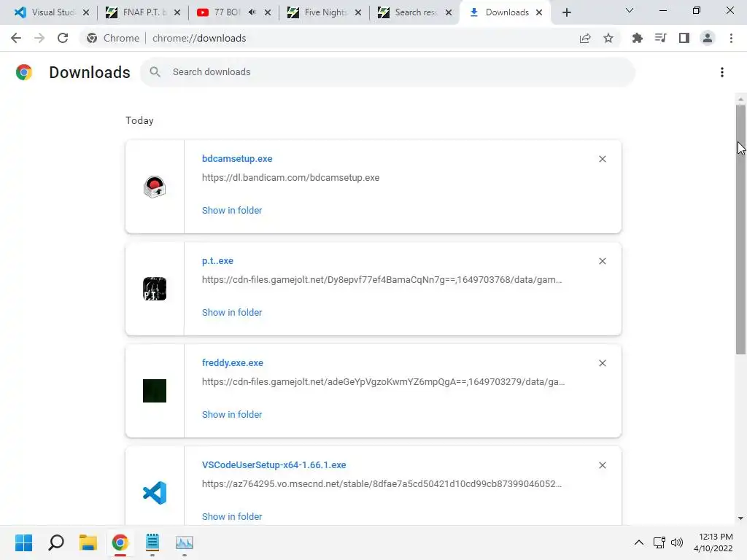Open the Chrome profile avatar
Viewport: 747px width, 560px height.
(708, 38)
